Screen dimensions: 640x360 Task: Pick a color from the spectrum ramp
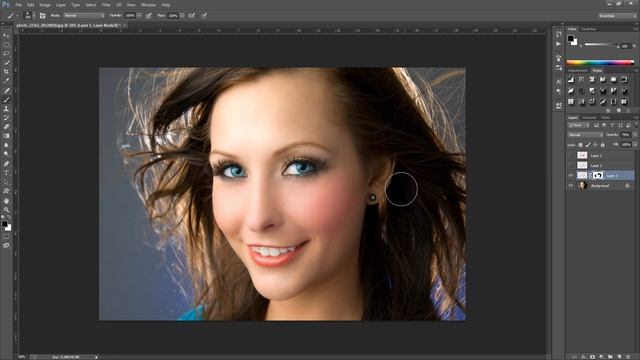600,62
